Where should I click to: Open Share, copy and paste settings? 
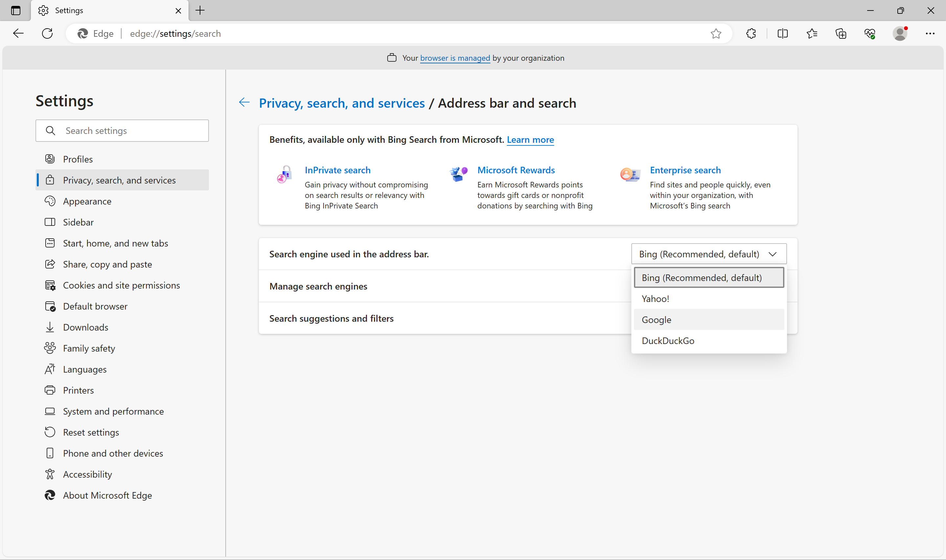122,264
